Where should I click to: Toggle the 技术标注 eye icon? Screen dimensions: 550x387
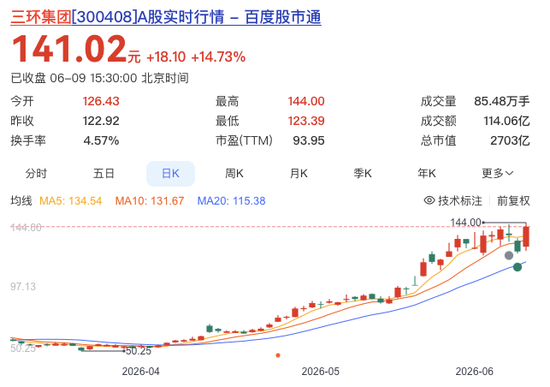tap(429, 200)
